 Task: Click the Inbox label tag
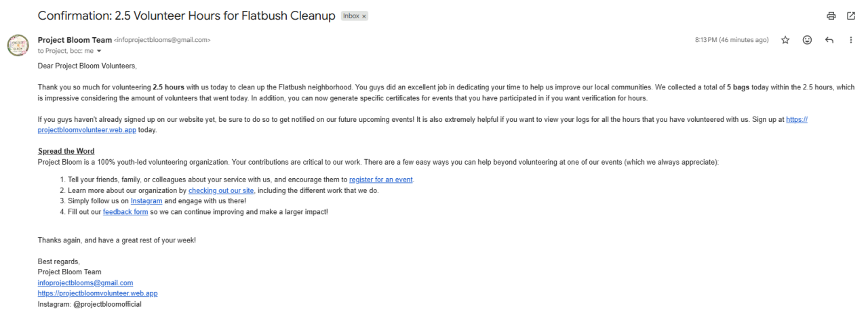[x=351, y=16]
